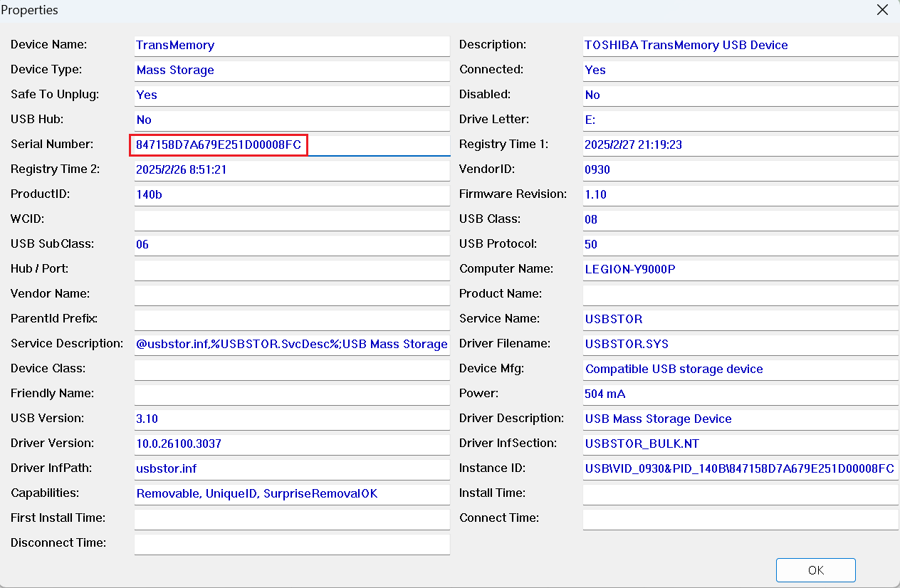Viewport: 900px width, 588px height.
Task: Select the Device Name text field
Action: point(292,46)
